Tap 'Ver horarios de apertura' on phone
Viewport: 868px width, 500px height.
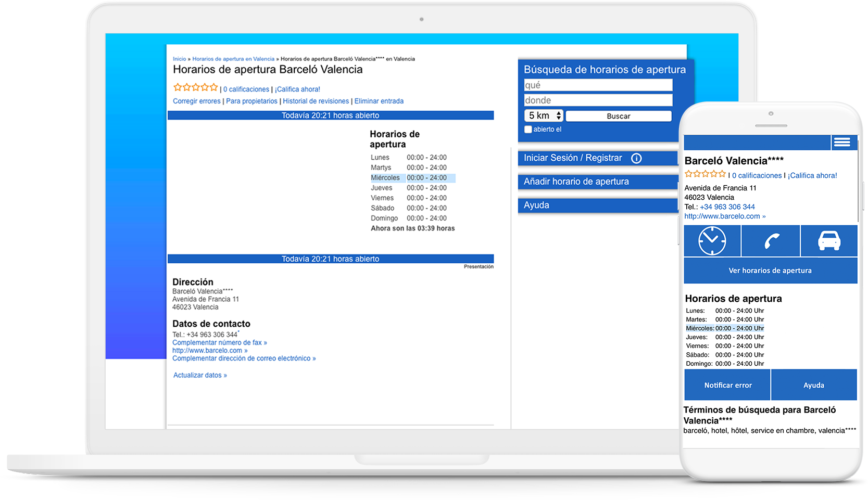click(770, 271)
